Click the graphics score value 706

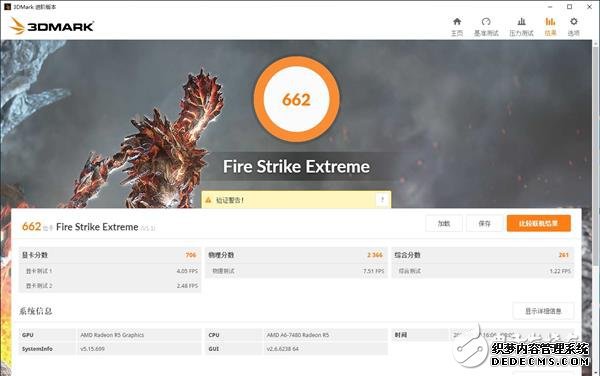point(191,255)
